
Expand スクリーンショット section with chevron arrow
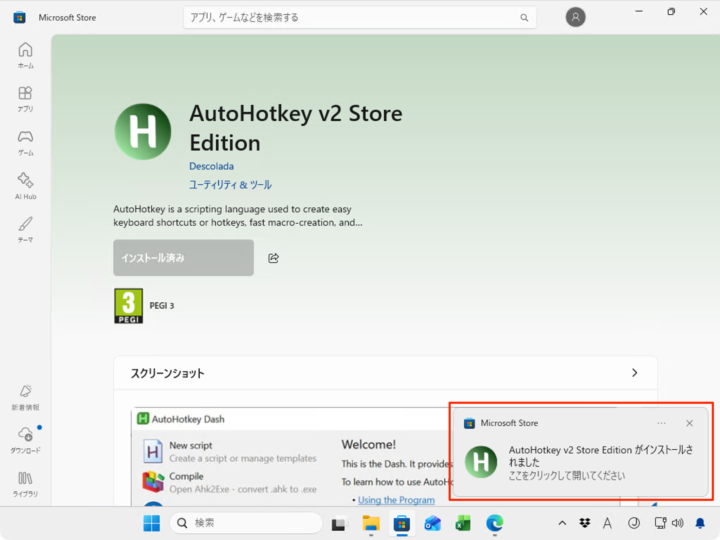pyautogui.click(x=634, y=373)
